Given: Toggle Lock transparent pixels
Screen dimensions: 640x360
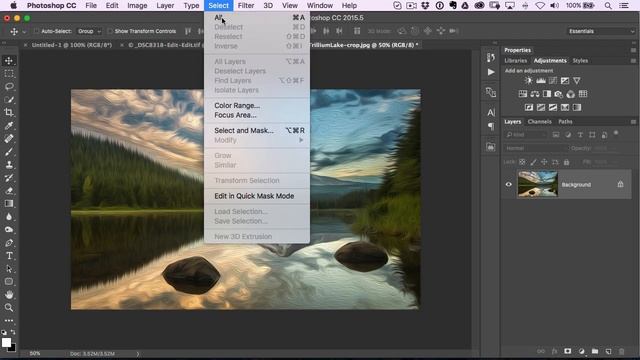Looking at the screenshot, I should point(522,162).
